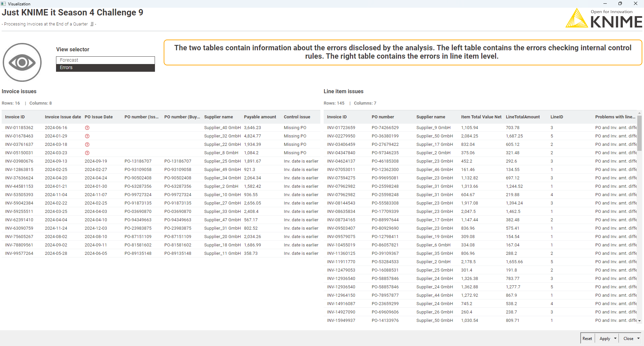Sort by PO number (Buy... column
The image size is (644, 346).
tap(182, 117)
